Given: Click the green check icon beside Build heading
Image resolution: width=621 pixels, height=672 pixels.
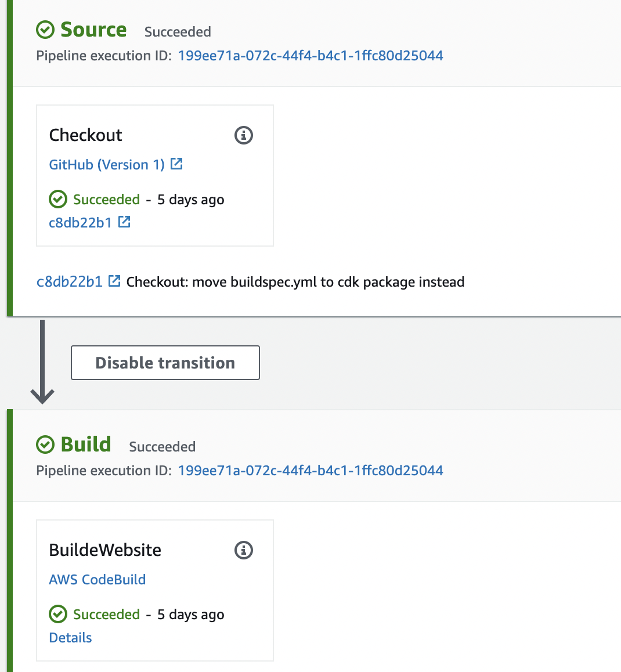Looking at the screenshot, I should click(x=45, y=445).
